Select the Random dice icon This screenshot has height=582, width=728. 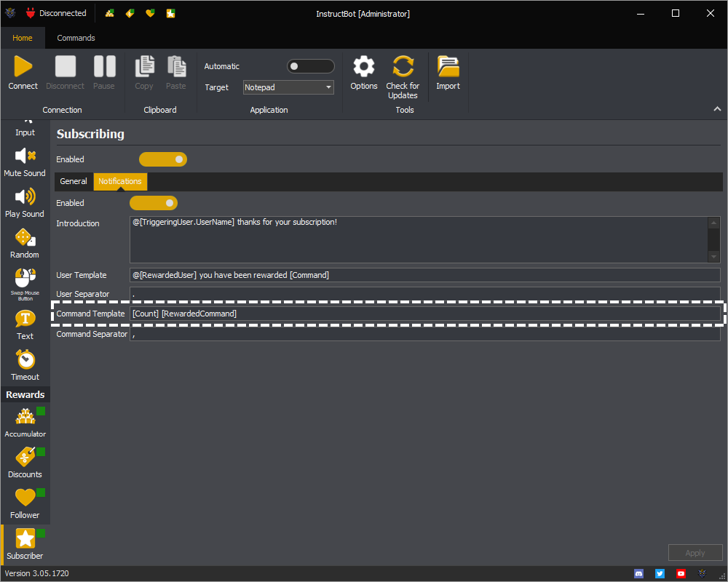[x=25, y=237]
